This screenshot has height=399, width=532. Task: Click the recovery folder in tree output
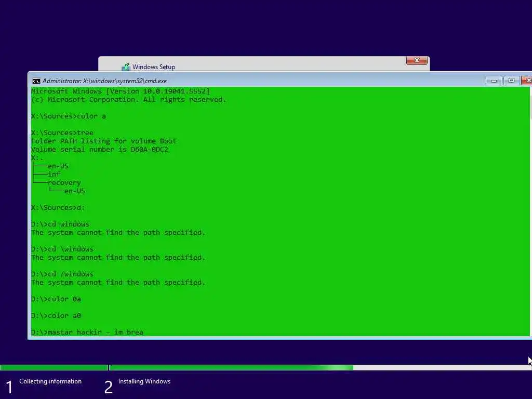(64, 182)
